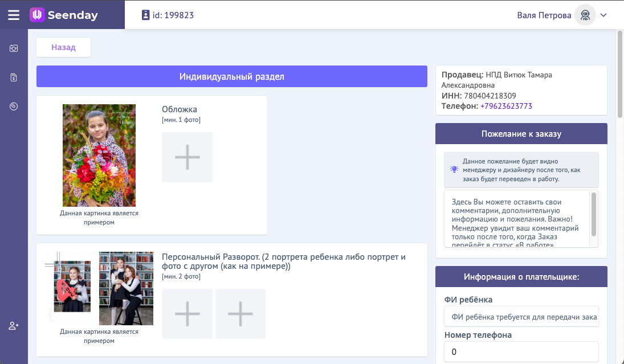Open the payment document icon in the sidebar
Viewport: 624px width, 364px height.
click(13, 77)
